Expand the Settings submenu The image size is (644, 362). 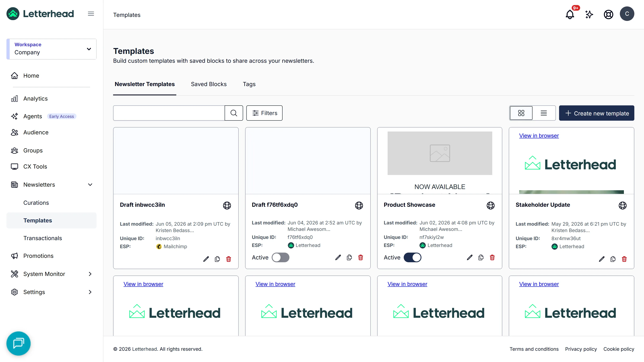click(90, 292)
